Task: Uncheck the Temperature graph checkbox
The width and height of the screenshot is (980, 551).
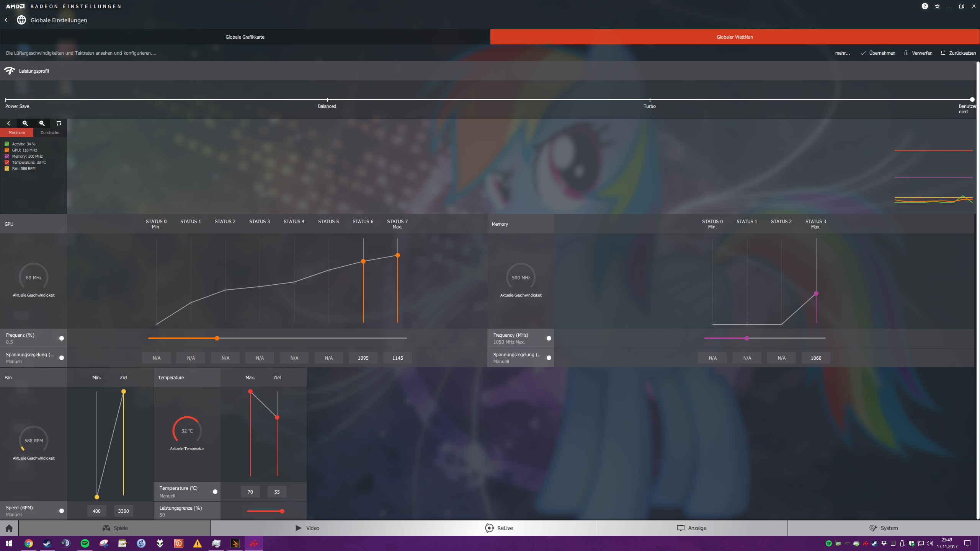Action: click(x=7, y=162)
